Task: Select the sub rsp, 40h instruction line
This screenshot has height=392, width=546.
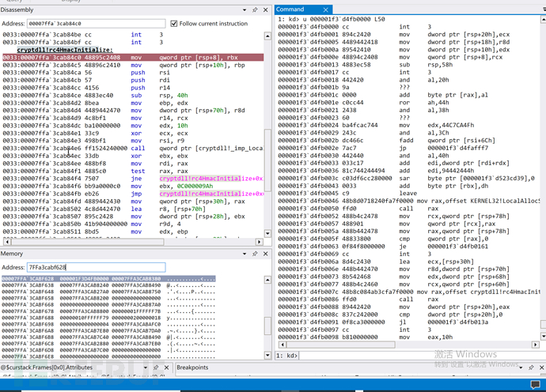Action: (x=133, y=96)
